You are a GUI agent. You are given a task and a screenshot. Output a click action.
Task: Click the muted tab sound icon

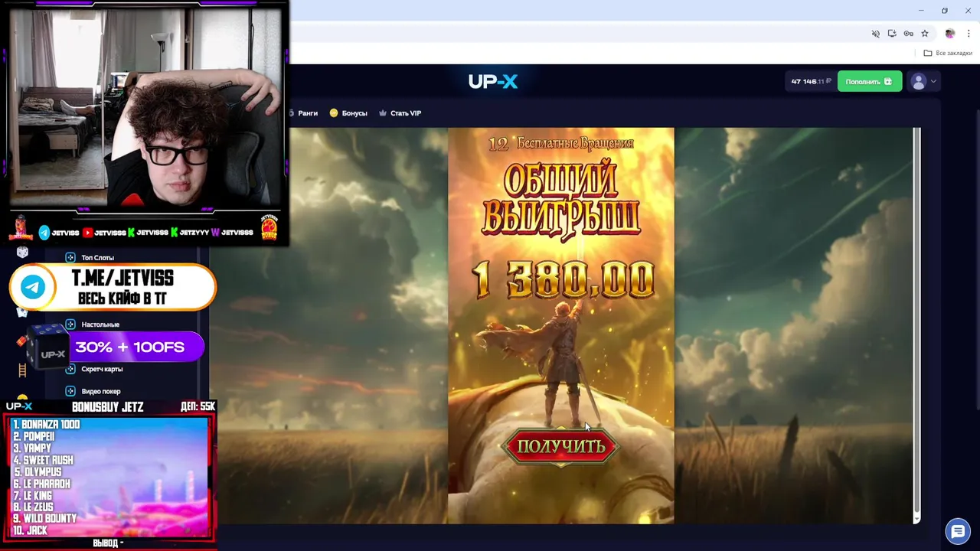pyautogui.click(x=876, y=34)
